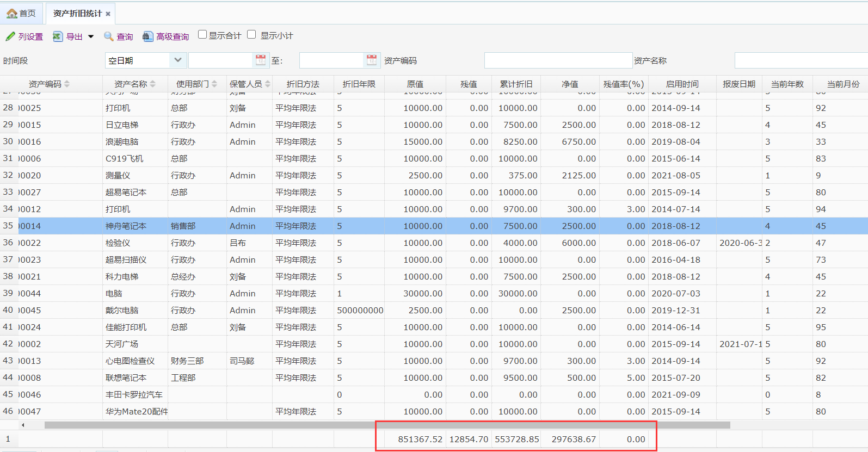Close the 资产折旧统计 tab
868x452 pixels.
point(108,14)
